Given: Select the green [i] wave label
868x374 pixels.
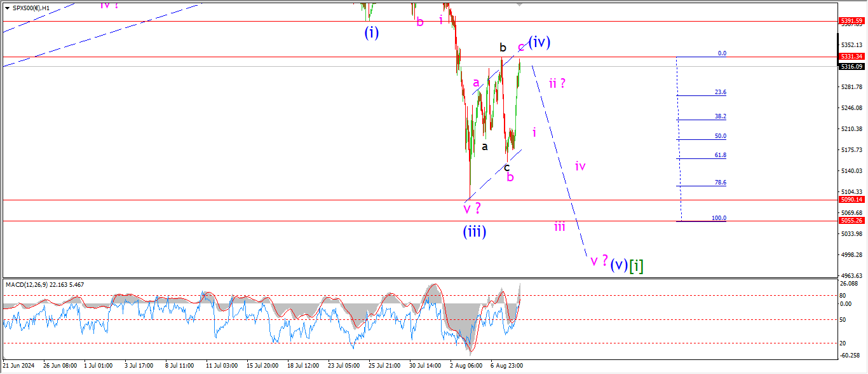Looking at the screenshot, I should click(x=637, y=265).
